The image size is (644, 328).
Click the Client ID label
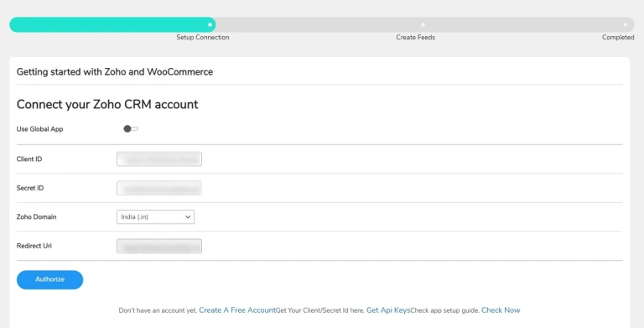point(29,159)
